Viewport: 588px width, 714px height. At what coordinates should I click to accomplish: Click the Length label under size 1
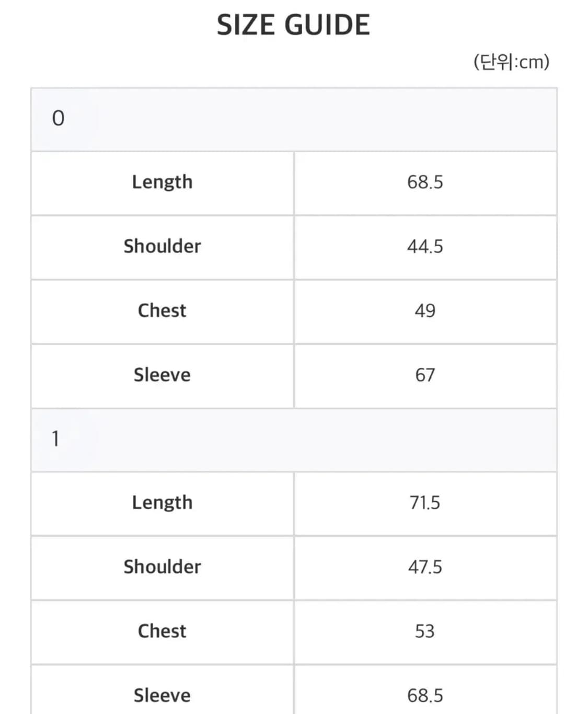tap(162, 503)
